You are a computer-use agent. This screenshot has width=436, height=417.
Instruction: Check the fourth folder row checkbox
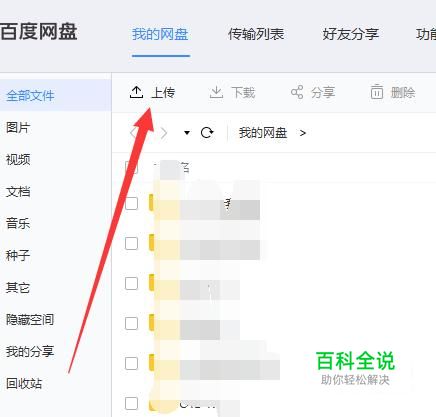coord(131,323)
